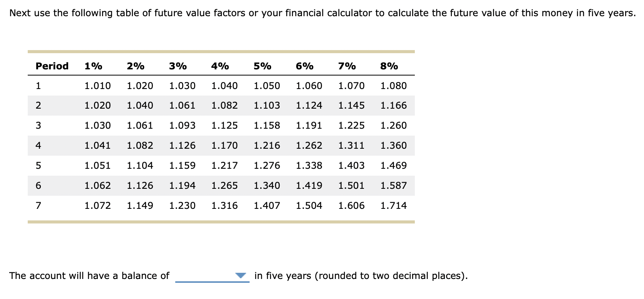Image resolution: width=644 pixels, height=299 pixels.
Task: Select factor 1.338 at period 5, 6%
Action: tap(309, 165)
